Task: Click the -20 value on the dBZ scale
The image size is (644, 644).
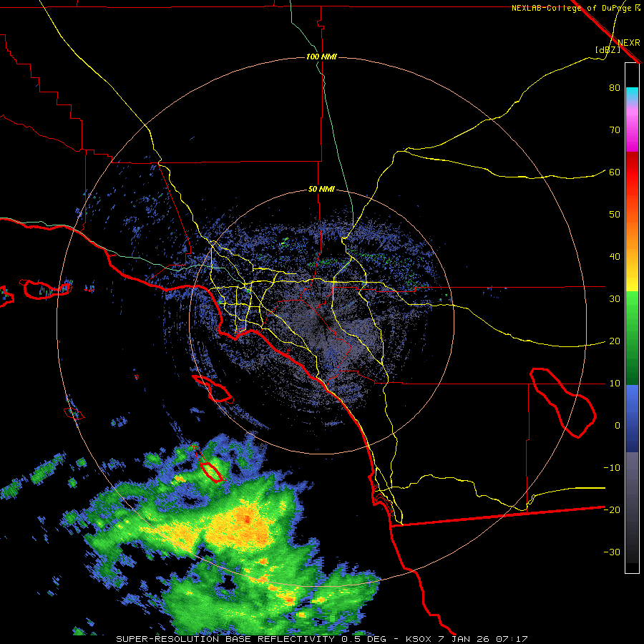Action: 612,510
